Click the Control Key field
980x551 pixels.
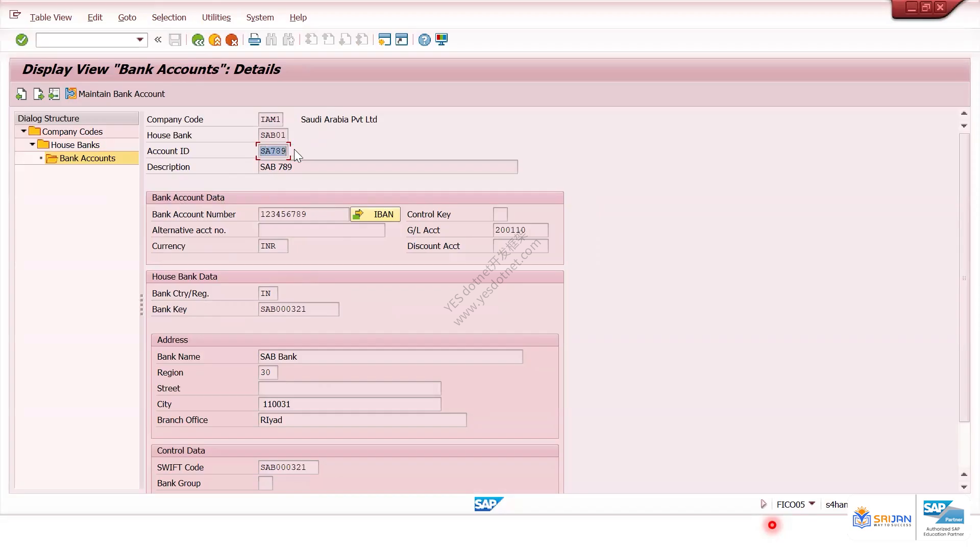(500, 214)
